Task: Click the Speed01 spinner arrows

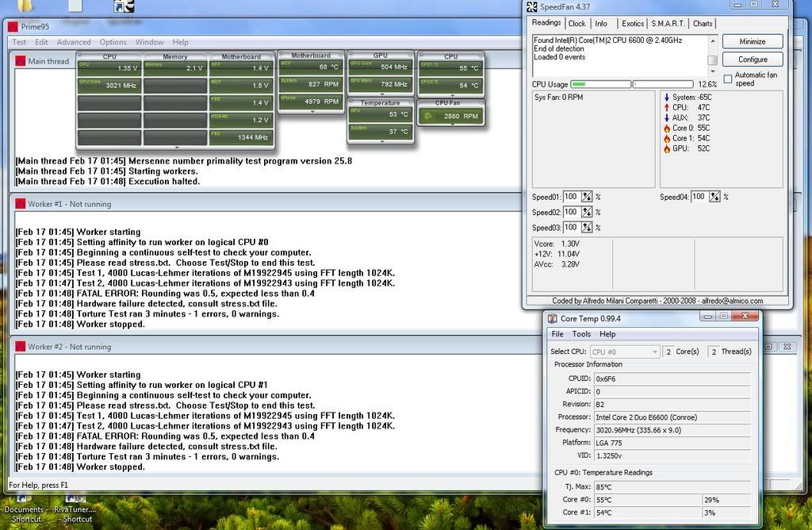Action: coord(587,197)
